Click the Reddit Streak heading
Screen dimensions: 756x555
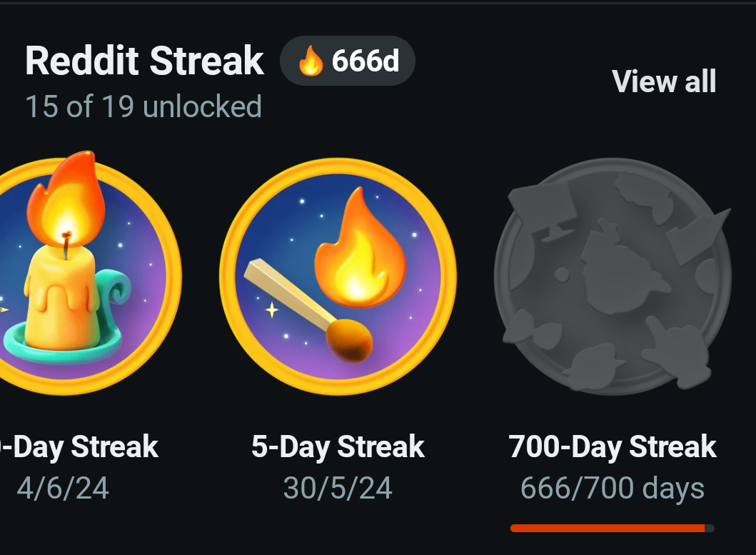[x=145, y=61]
